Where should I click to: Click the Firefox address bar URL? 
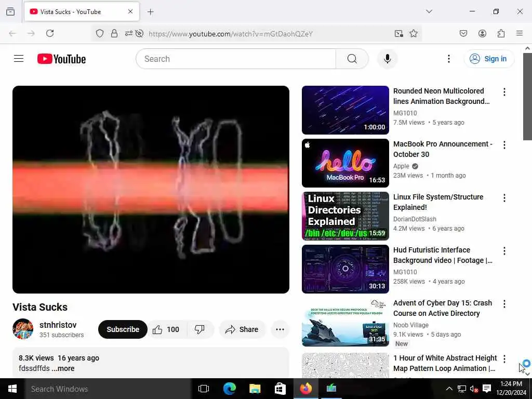[231, 34]
